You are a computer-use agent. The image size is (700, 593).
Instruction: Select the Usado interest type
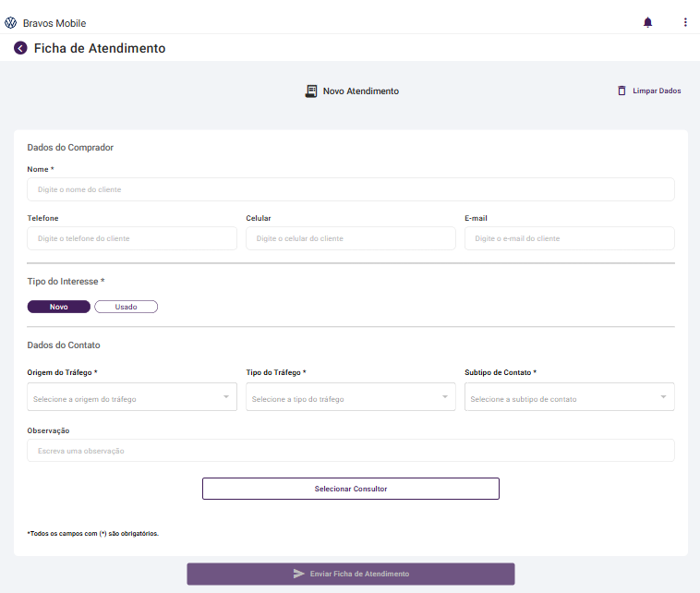tap(126, 307)
